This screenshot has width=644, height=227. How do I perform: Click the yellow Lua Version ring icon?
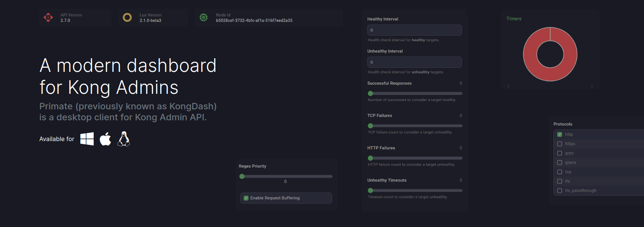point(127,17)
